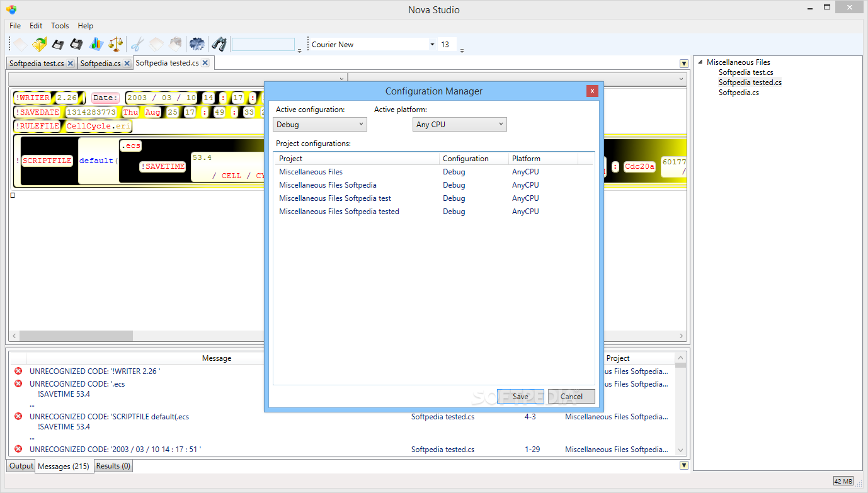Click the Open file folder icon
The height and width of the screenshot is (493, 868).
point(40,44)
